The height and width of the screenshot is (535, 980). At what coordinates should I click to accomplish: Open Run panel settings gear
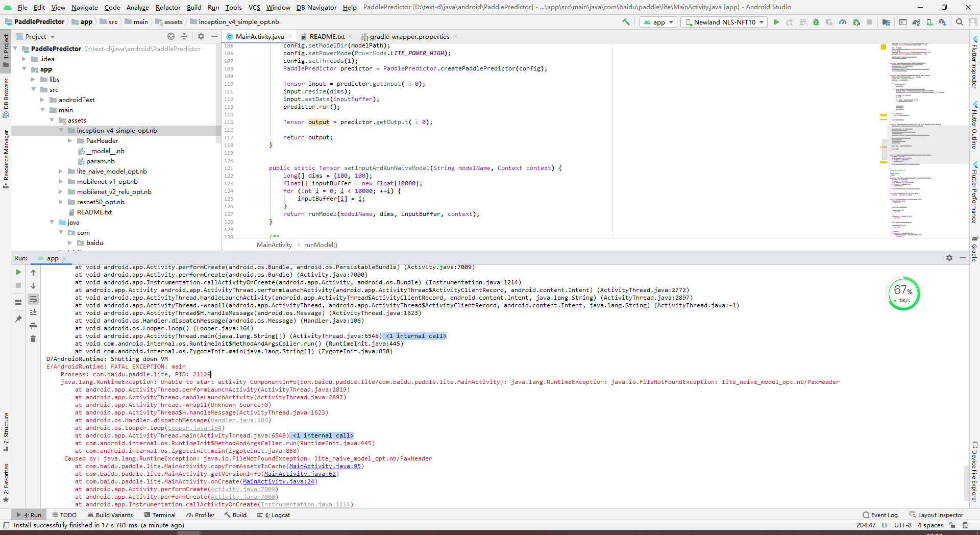click(x=949, y=258)
